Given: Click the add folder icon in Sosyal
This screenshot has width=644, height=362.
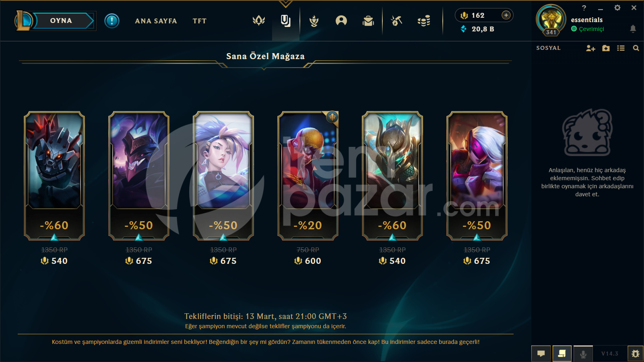Looking at the screenshot, I should pos(606,48).
